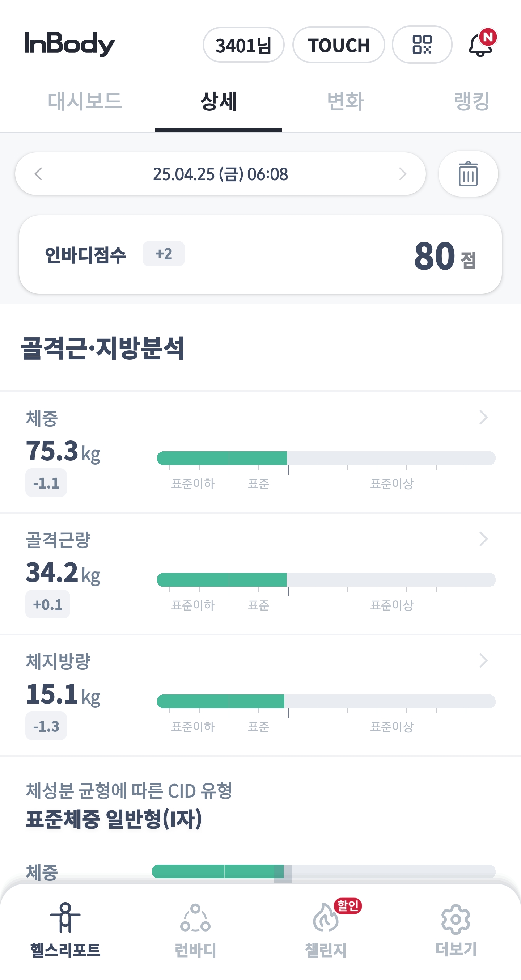Open the 랭킹 tab
This screenshot has width=521, height=980.
471,101
